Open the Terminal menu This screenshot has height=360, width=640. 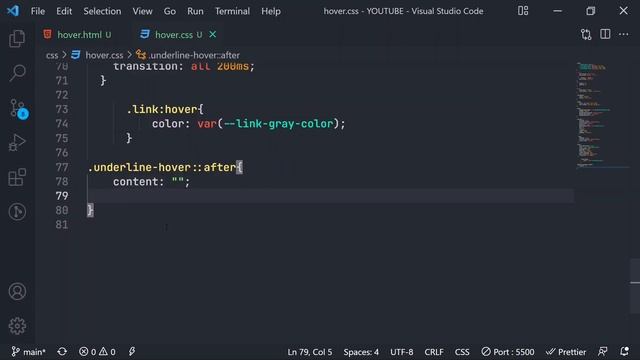[233, 11]
